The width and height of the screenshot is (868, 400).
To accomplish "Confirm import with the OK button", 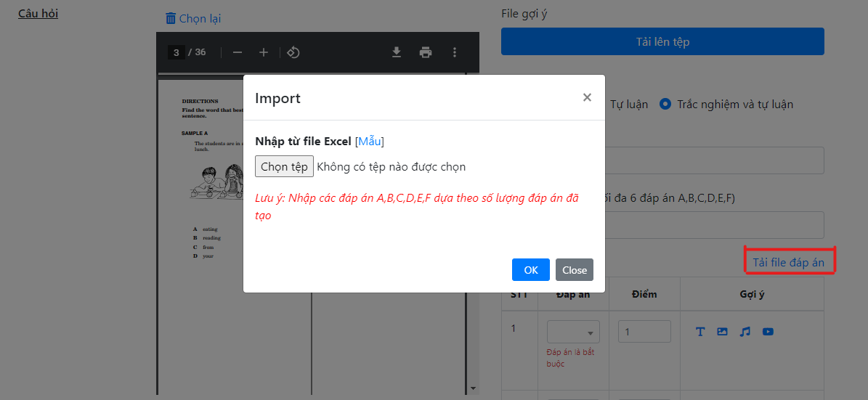I will click(531, 269).
